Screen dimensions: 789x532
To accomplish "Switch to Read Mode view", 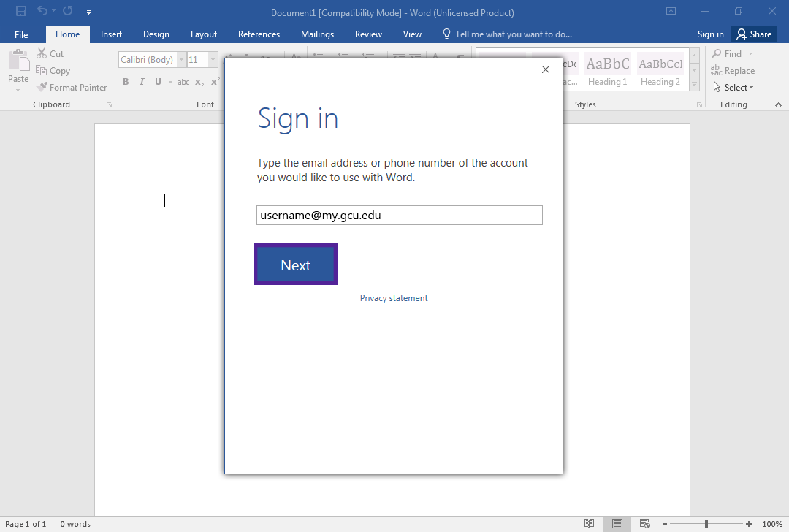I will pyautogui.click(x=590, y=523).
